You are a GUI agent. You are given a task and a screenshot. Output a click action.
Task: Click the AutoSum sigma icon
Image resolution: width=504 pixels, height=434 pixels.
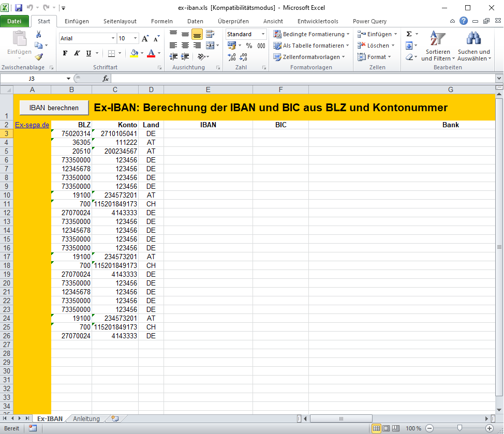click(x=409, y=34)
